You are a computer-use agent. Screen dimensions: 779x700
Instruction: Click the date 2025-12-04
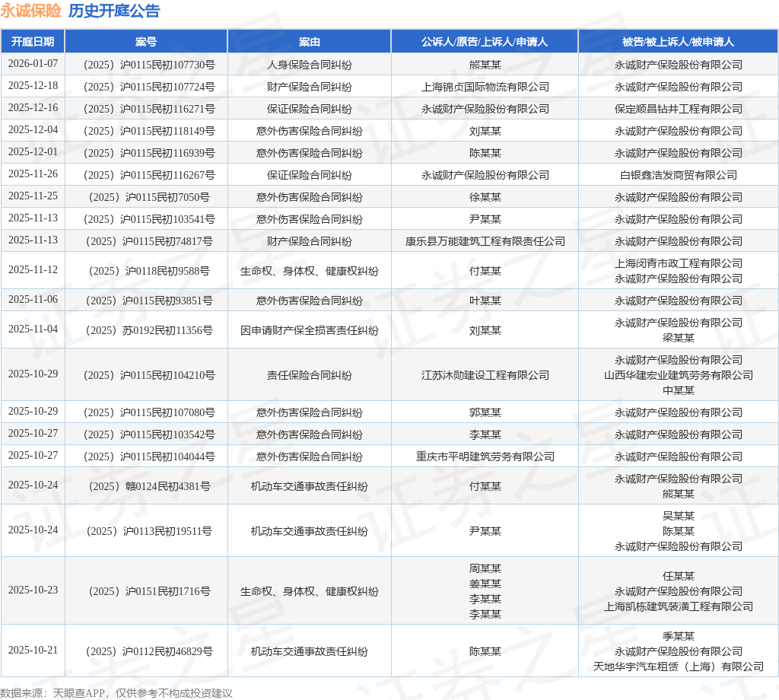pyautogui.click(x=33, y=129)
